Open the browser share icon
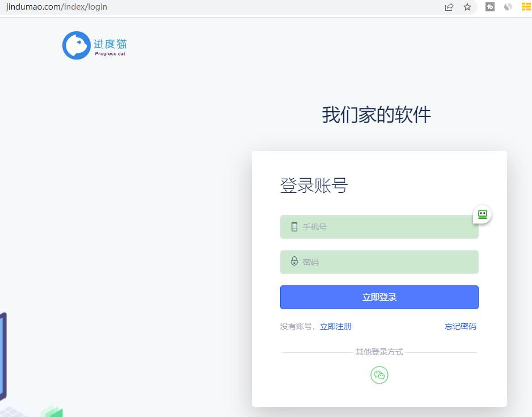Screen dimensions: 532x417 coord(449,7)
